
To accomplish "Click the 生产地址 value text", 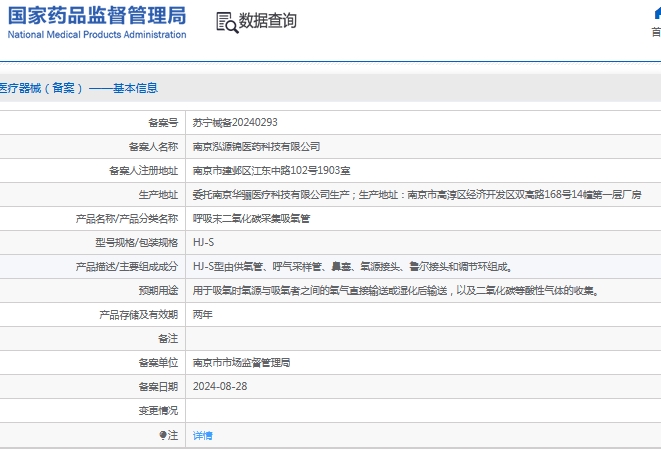I will coord(417,194).
